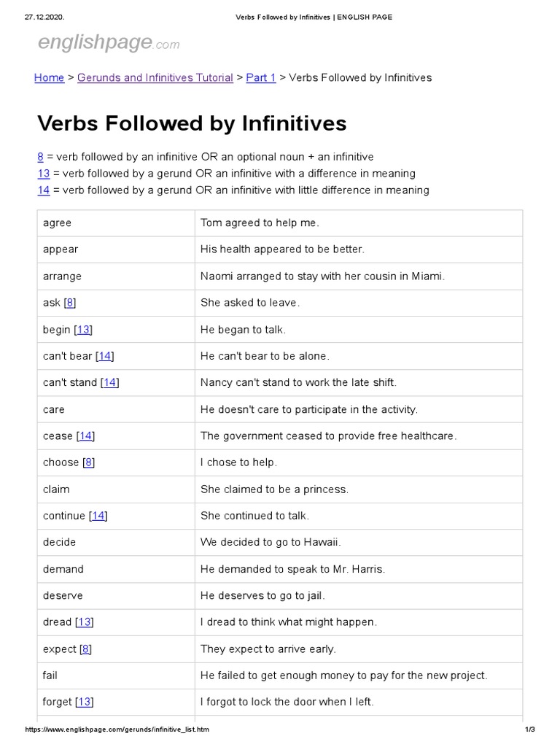Open footnote 13 next to dread
Image resolution: width=560 pixels, height=747 pixels.
85,622
